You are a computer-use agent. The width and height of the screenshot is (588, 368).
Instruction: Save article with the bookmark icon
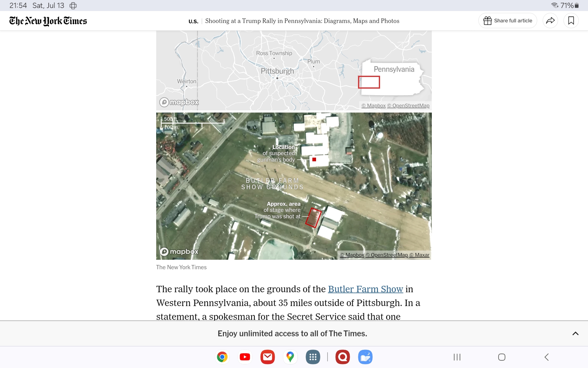tap(571, 21)
